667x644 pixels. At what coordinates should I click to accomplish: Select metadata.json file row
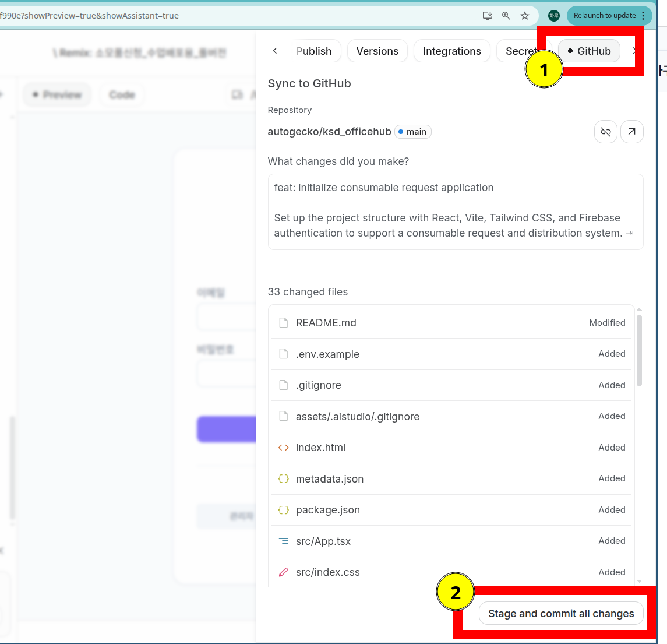click(x=451, y=479)
